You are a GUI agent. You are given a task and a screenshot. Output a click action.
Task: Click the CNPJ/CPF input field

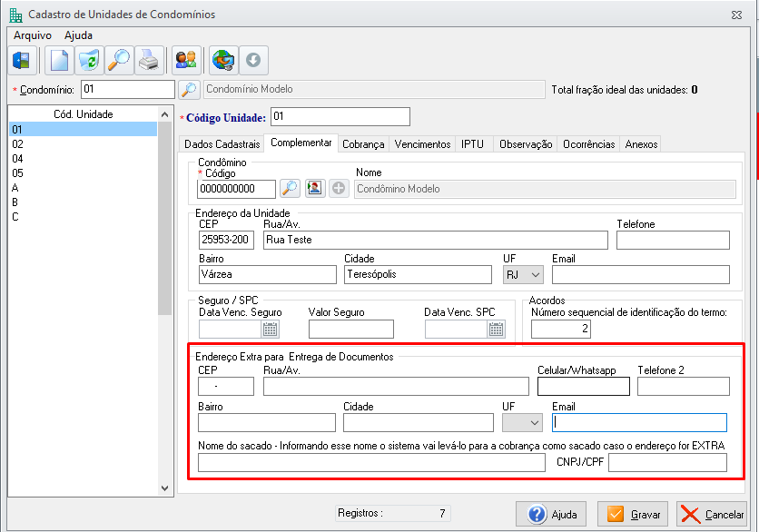point(668,463)
